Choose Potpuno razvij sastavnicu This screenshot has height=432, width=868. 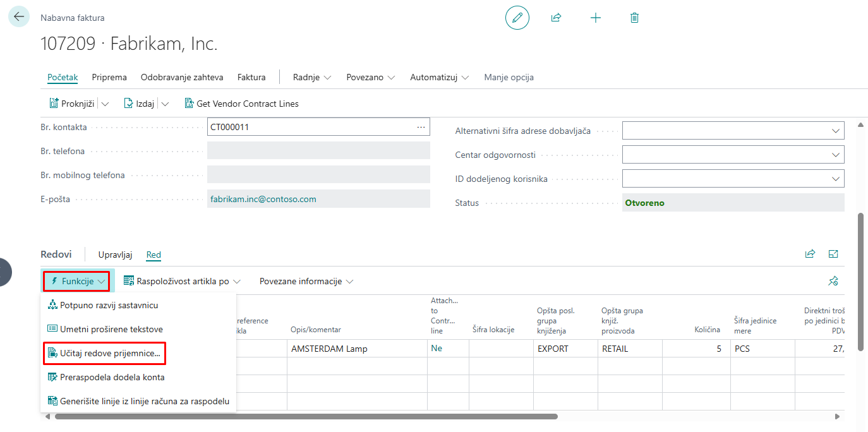click(109, 305)
